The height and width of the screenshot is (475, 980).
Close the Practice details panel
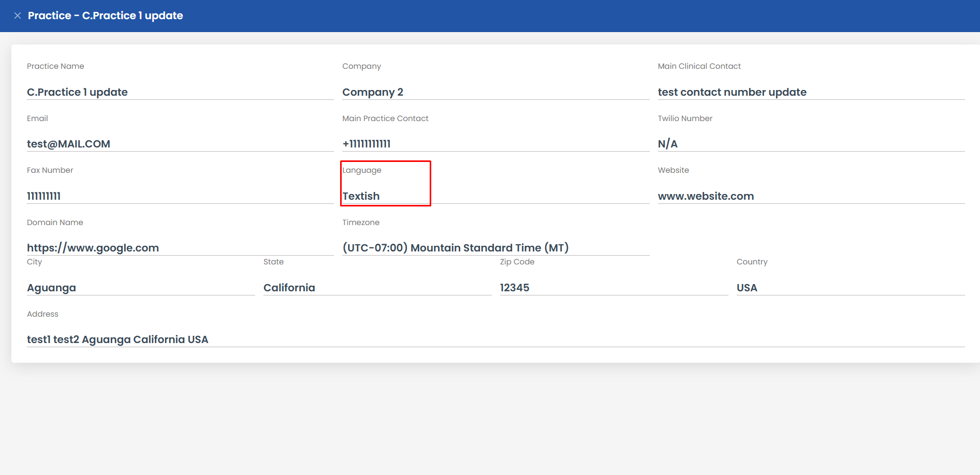coord(18,16)
